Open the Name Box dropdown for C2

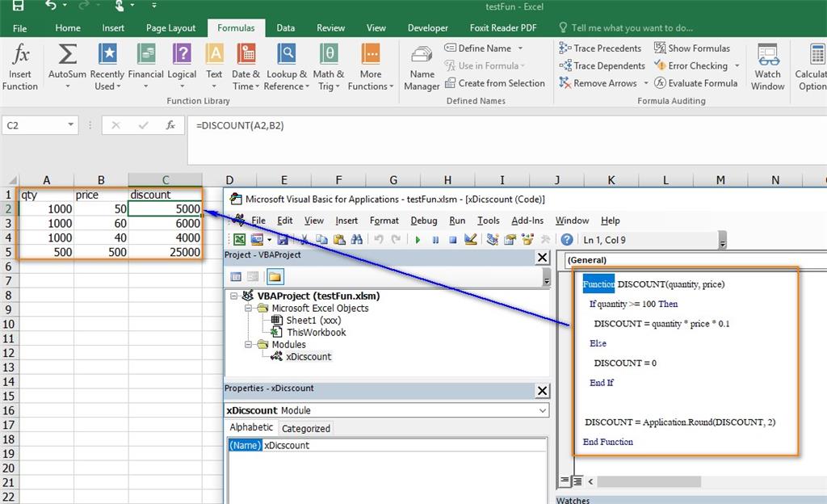71,125
